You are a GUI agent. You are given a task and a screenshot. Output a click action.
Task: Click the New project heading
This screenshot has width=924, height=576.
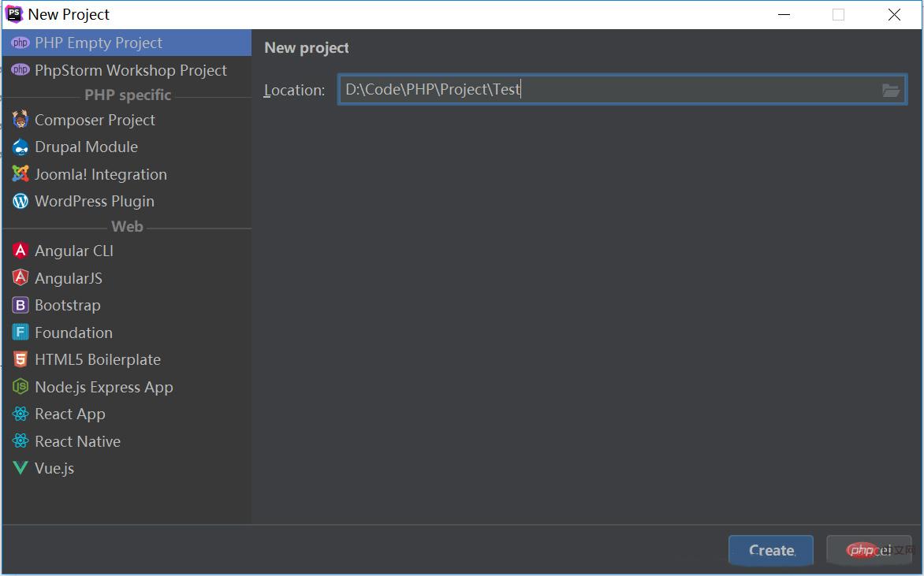click(307, 48)
